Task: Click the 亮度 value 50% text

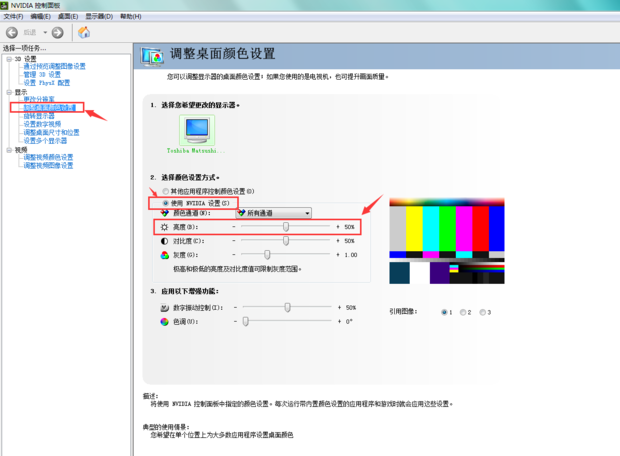Action: [350, 227]
